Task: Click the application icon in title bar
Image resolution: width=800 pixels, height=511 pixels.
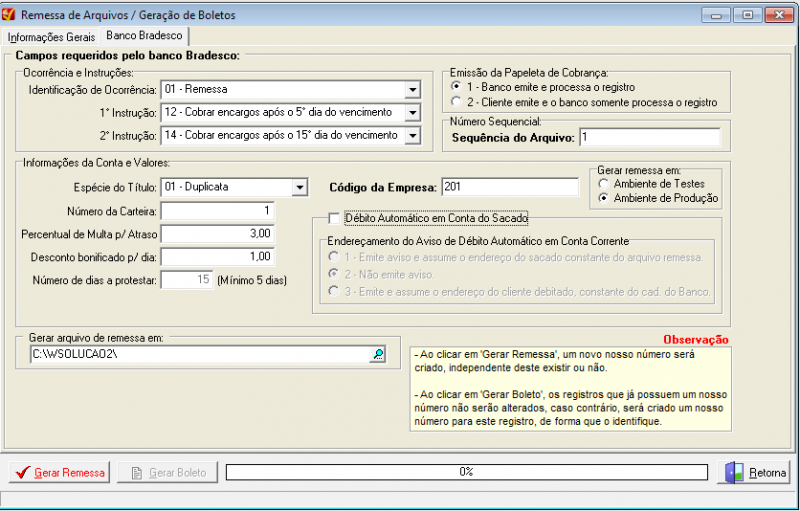Action: 9,14
